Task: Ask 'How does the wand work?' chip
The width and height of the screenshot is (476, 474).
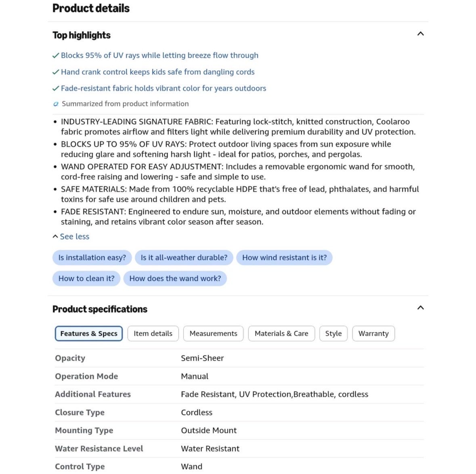Action: point(175,279)
